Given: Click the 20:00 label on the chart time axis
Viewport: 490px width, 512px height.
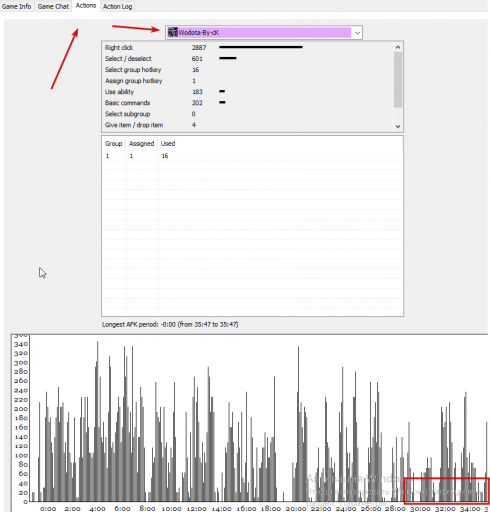Looking at the screenshot, I should (x=296, y=509).
